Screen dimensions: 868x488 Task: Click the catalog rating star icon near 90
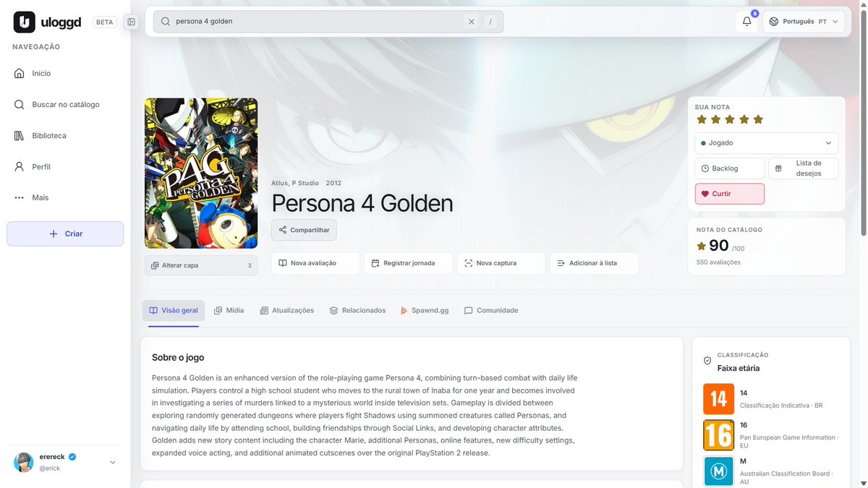(x=701, y=246)
